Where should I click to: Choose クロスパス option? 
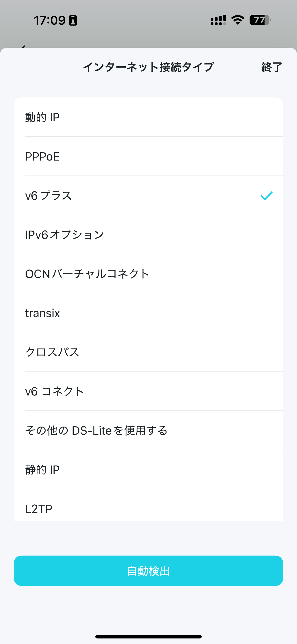(148, 352)
